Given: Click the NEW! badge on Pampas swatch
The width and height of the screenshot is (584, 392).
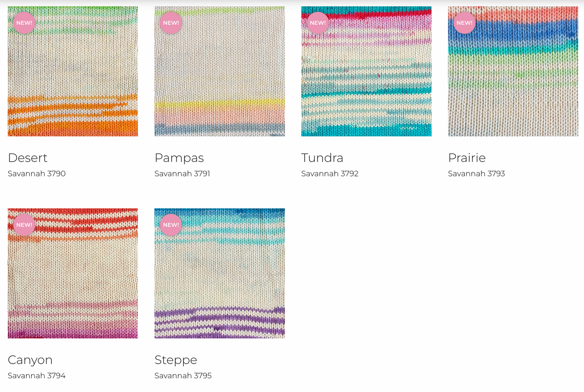Looking at the screenshot, I should coord(171,23).
